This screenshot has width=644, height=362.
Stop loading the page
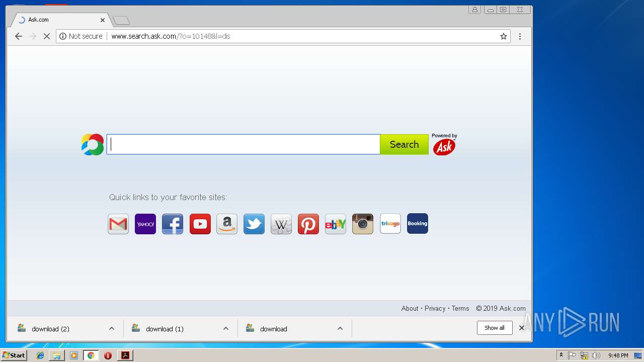46,36
